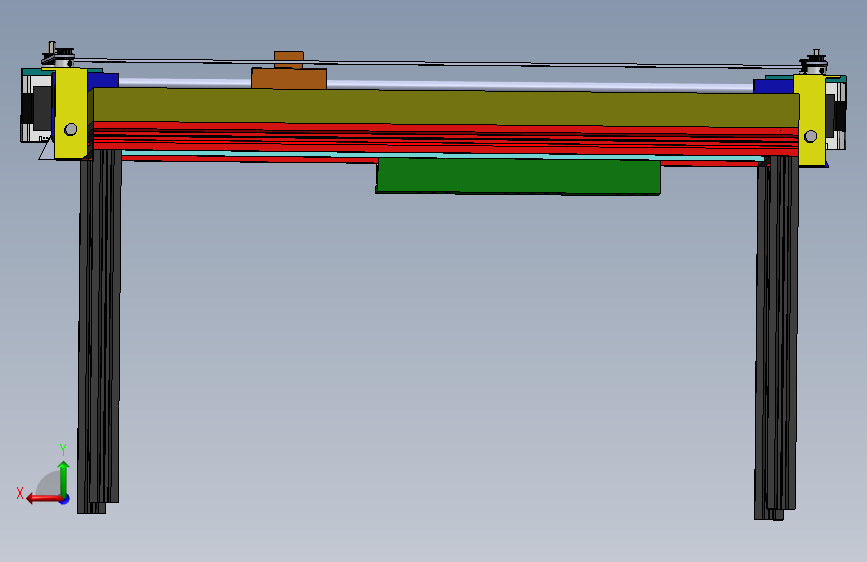
Task: Click the green Y axis arrow of triad
Action: (64, 478)
